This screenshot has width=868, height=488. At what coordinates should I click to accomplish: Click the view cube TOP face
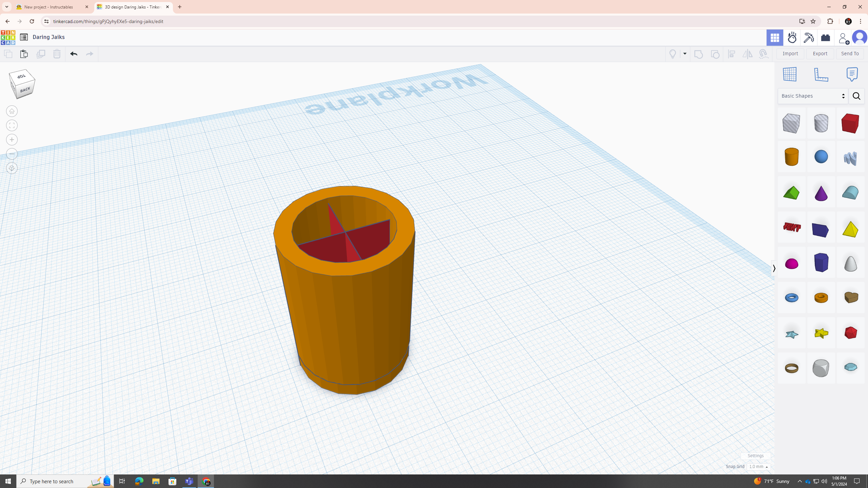(22, 76)
